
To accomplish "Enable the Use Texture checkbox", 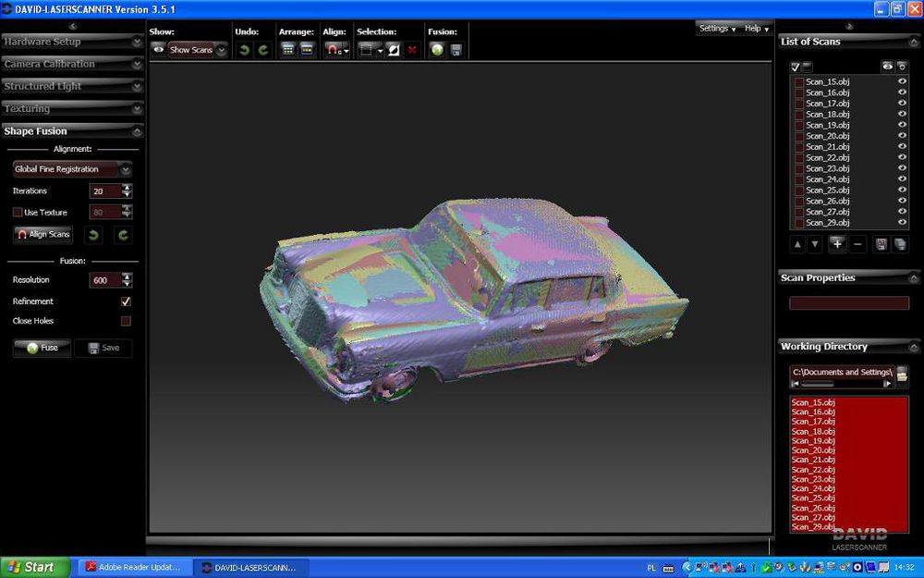I will click(18, 213).
